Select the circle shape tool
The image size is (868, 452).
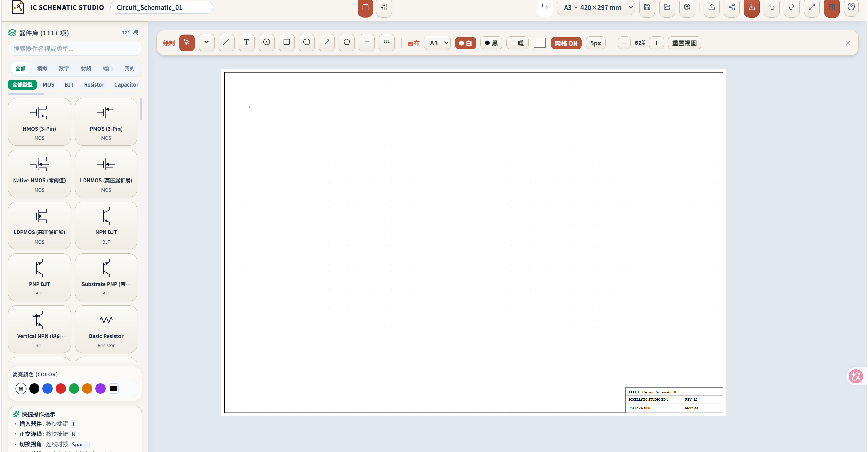307,42
